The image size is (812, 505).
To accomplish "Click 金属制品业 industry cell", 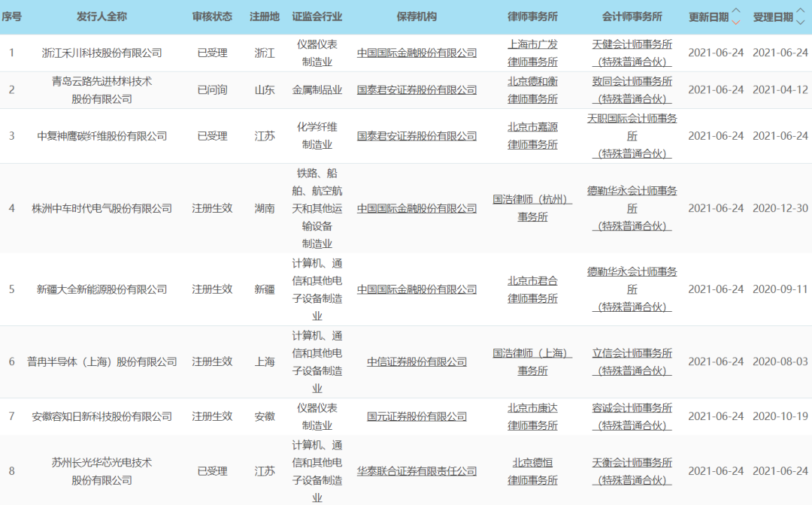I will coord(317,90).
